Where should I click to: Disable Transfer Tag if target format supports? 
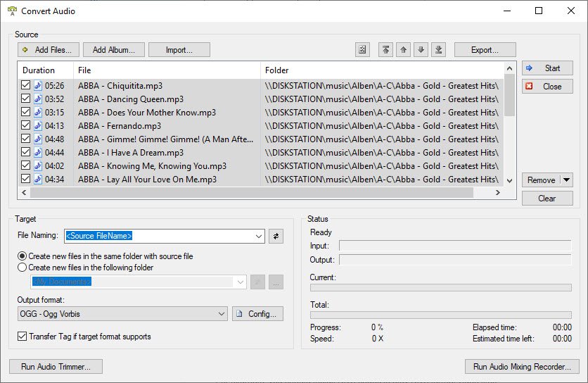(23, 337)
